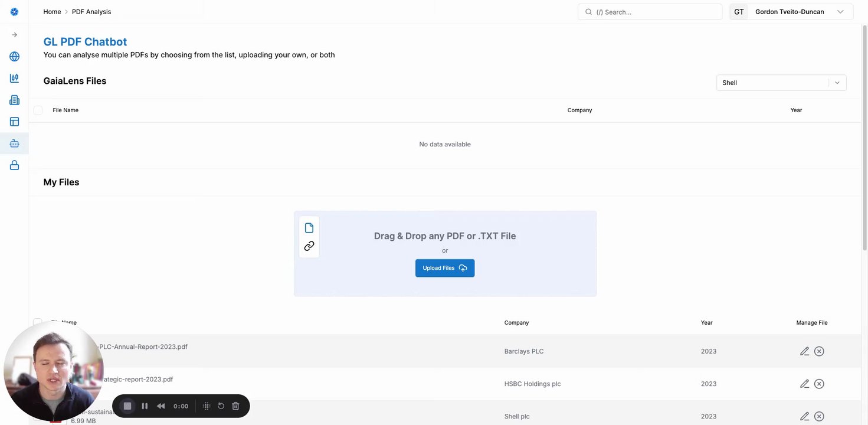Click the GT avatar initials

pos(739,12)
